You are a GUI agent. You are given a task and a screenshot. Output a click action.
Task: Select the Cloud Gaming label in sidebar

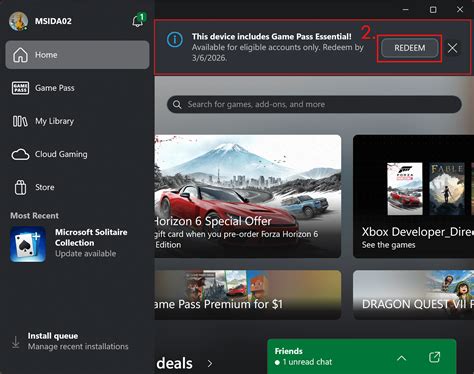61,154
